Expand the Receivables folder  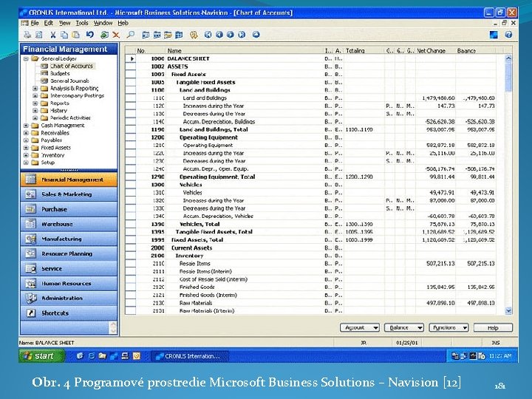(x=26, y=133)
